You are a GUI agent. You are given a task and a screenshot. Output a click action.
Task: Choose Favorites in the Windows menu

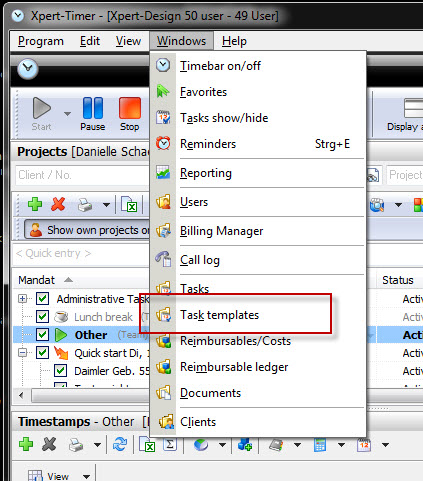click(258, 92)
